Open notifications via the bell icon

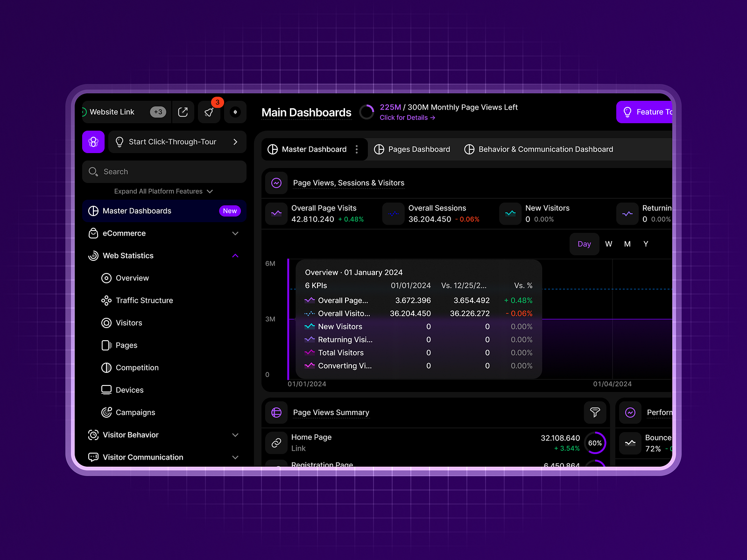pos(209,112)
